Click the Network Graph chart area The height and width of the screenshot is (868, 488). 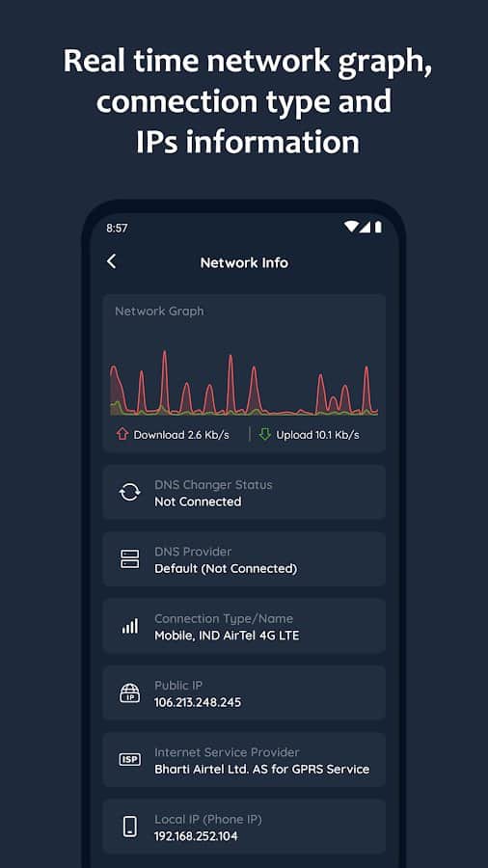[x=244, y=382]
